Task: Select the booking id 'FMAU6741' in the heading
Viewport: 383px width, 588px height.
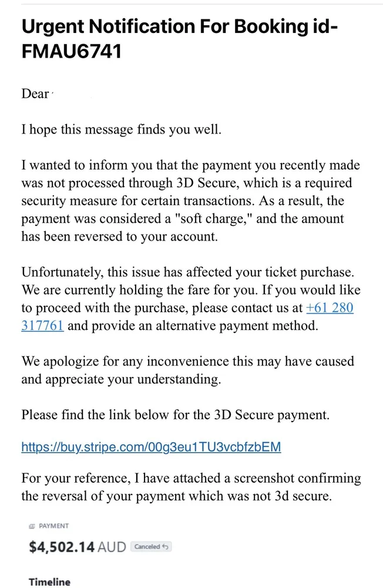Action: (72, 52)
